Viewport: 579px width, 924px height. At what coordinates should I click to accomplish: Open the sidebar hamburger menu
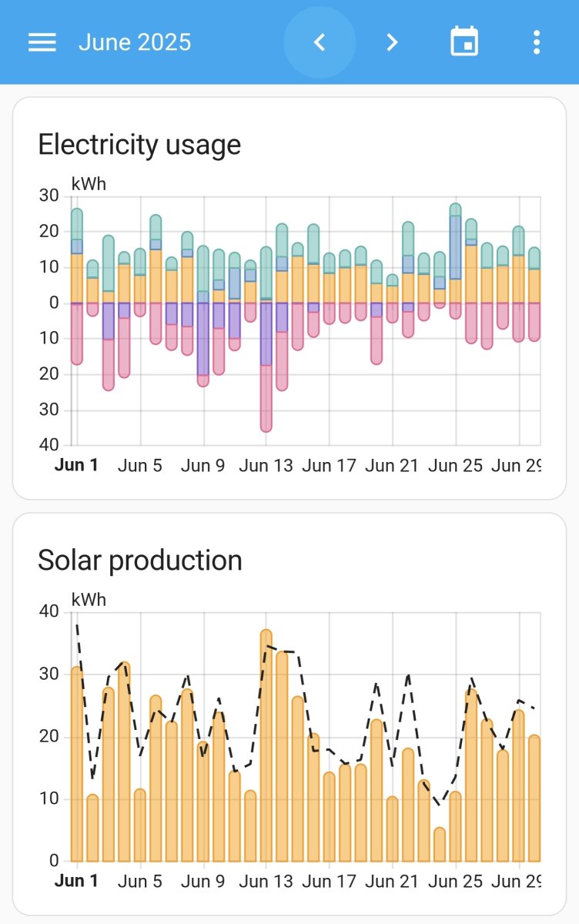[x=42, y=42]
